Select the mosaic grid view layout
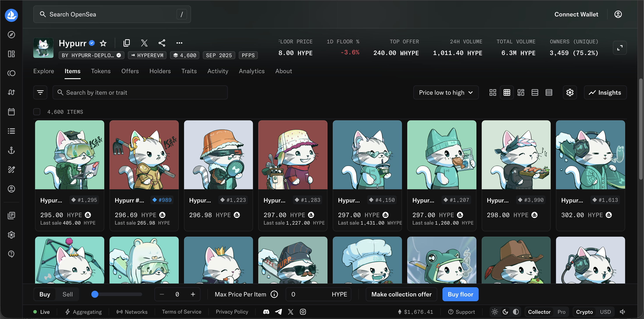The height and width of the screenshot is (319, 644). (x=521, y=92)
